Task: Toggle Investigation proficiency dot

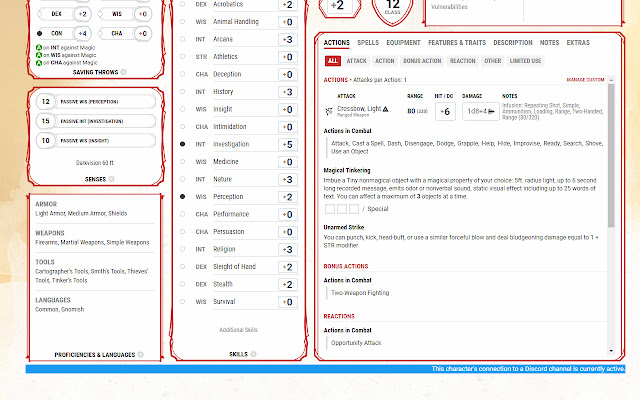Action: 182,144
